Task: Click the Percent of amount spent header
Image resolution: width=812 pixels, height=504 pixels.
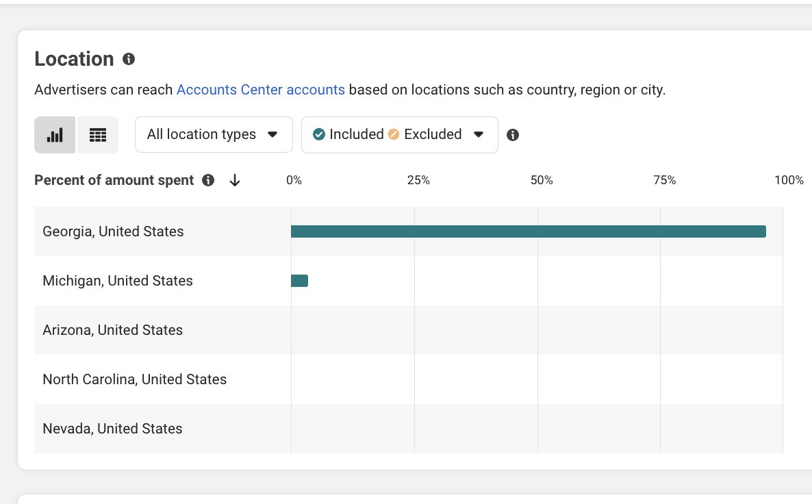Action: pyautogui.click(x=114, y=179)
